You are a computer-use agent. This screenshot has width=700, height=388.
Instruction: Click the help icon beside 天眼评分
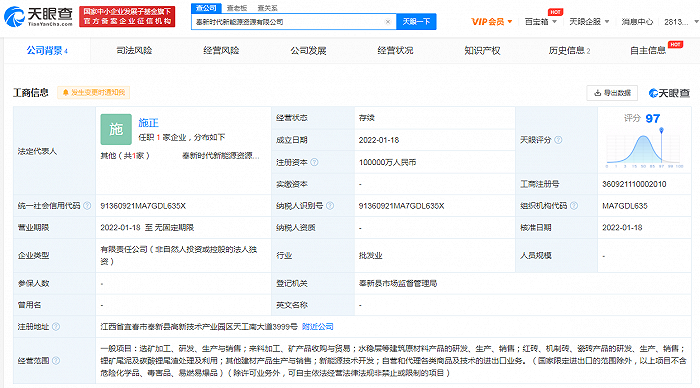pyautogui.click(x=558, y=140)
